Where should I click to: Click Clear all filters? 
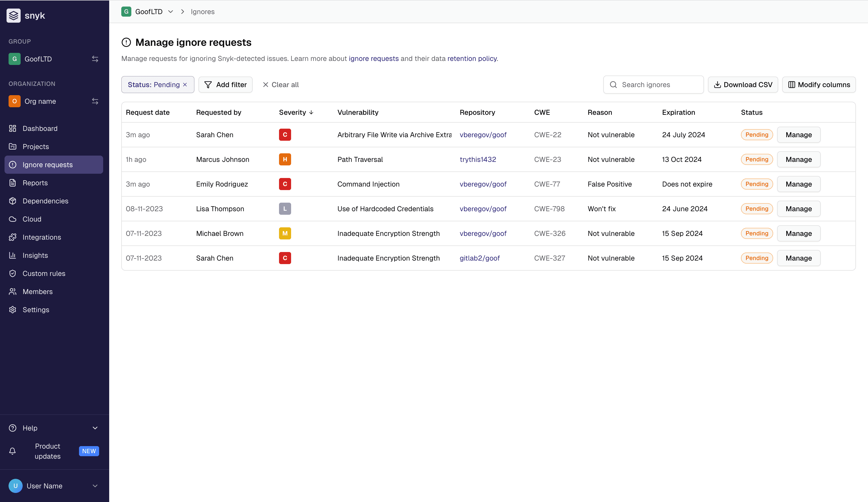click(x=281, y=85)
